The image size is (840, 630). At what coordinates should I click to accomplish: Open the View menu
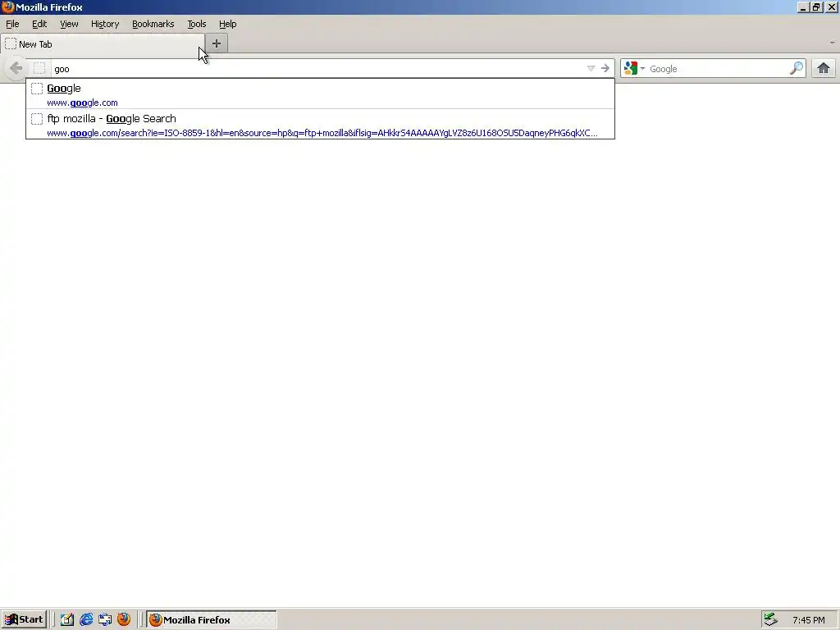(69, 24)
